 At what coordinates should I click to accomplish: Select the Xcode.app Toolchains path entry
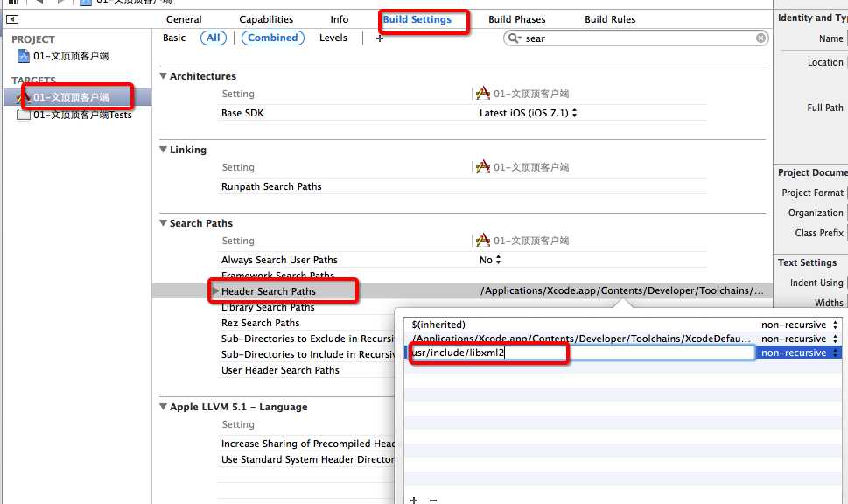point(581,339)
